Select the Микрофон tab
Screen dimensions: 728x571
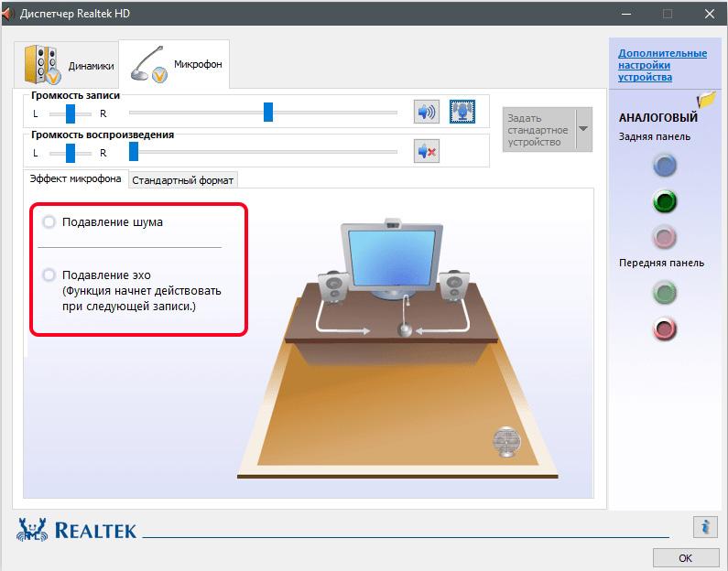174,64
